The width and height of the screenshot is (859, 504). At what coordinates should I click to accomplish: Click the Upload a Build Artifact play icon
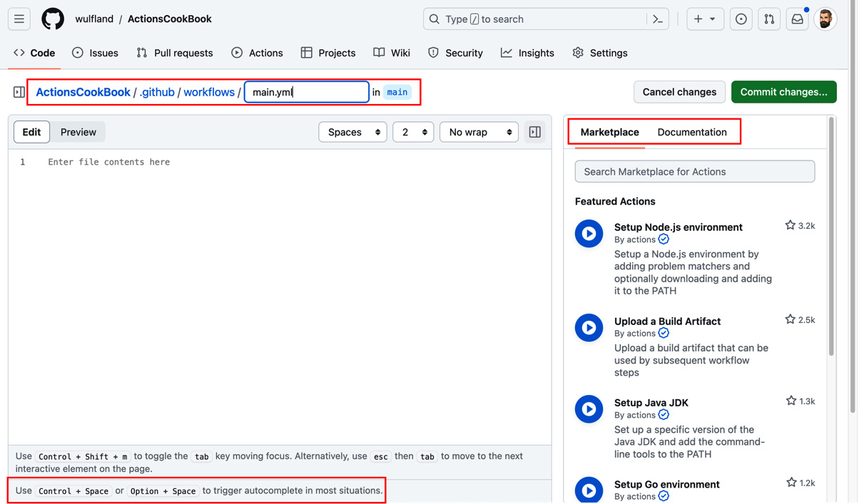pyautogui.click(x=589, y=327)
